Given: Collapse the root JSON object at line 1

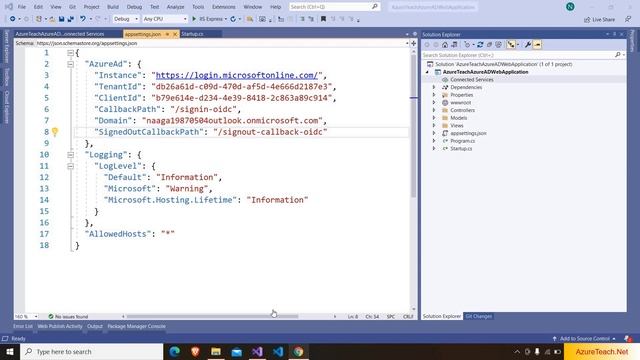Looking at the screenshot, I should (70, 53).
